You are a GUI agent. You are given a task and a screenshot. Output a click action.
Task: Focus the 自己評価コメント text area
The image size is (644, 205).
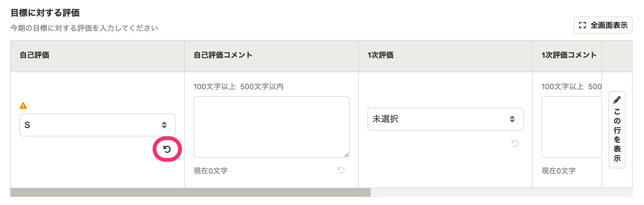coord(272,127)
